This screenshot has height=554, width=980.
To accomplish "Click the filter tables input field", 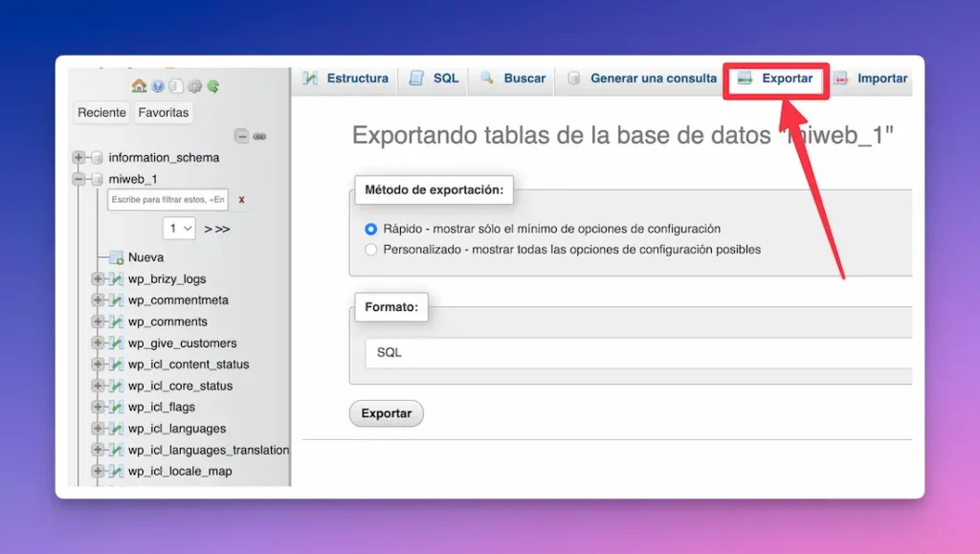I will coord(167,200).
